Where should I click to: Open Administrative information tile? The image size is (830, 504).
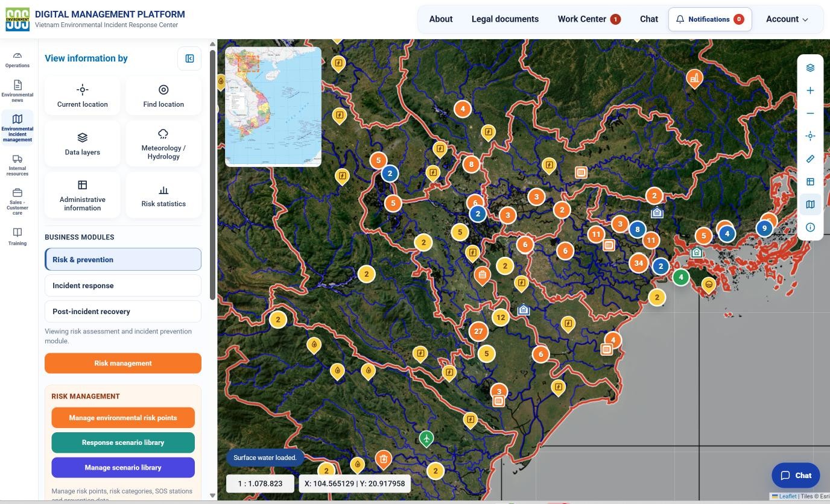click(x=83, y=195)
